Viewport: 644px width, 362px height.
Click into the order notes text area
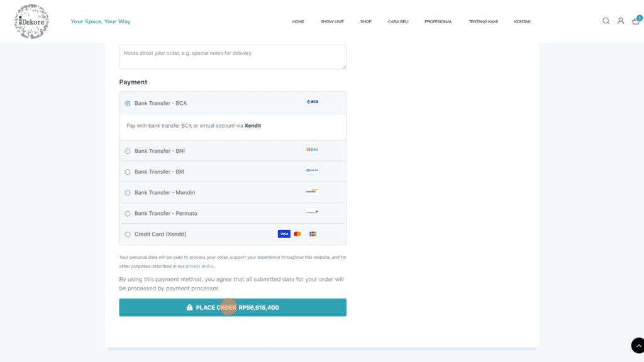232,57
